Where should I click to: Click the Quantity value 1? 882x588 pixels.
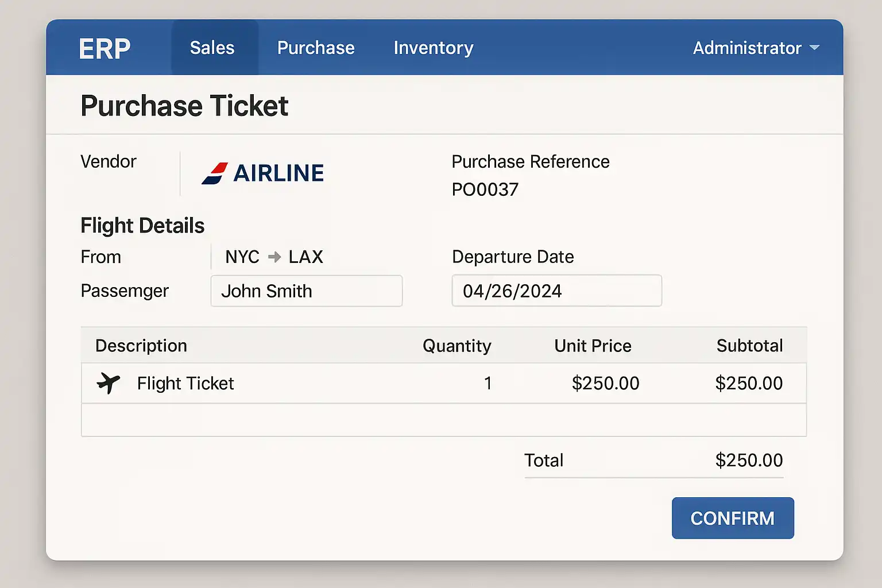coord(488,384)
